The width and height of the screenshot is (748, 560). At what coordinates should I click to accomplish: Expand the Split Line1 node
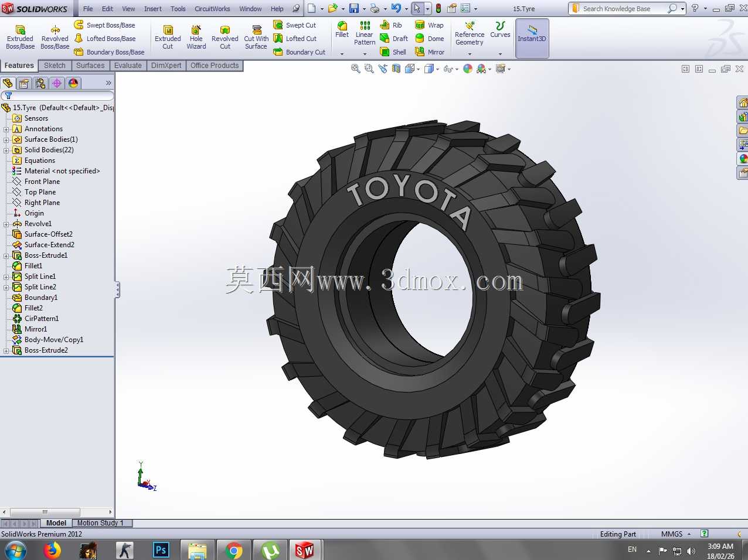[6, 276]
